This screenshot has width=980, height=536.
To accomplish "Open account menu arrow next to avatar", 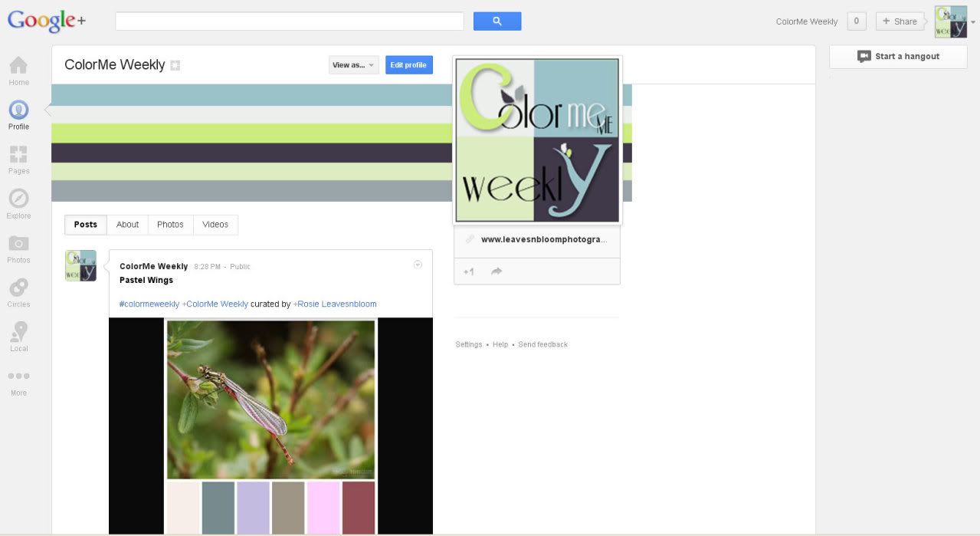I will click(x=973, y=22).
